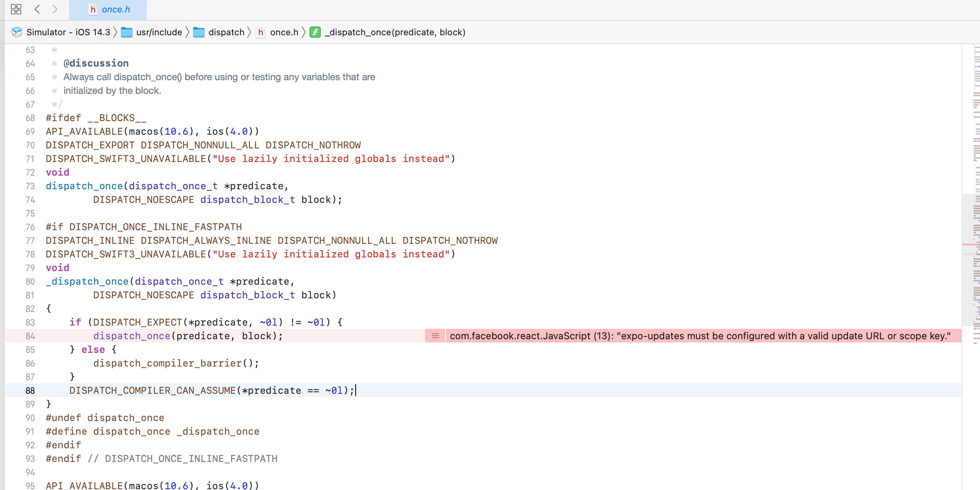Collapse the expo-updates runtime message on line 84
The height and width of the screenshot is (490, 980).
(435, 336)
